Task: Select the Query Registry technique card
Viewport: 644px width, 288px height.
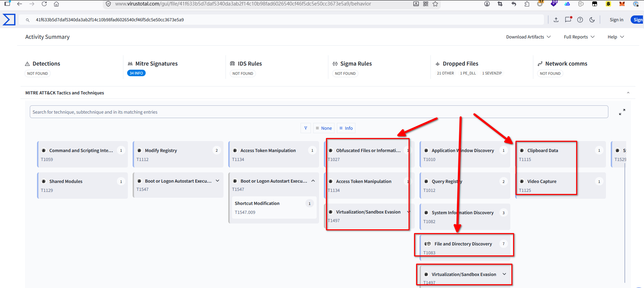Action: point(465,185)
